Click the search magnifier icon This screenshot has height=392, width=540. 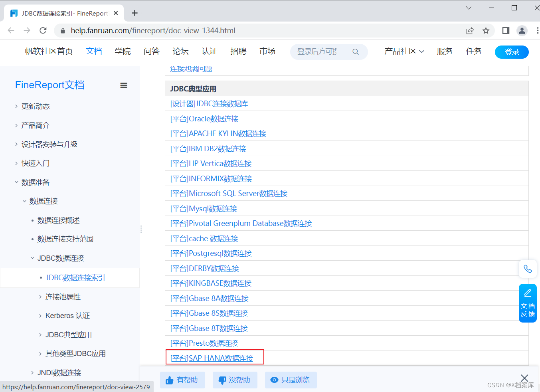pyautogui.click(x=355, y=51)
